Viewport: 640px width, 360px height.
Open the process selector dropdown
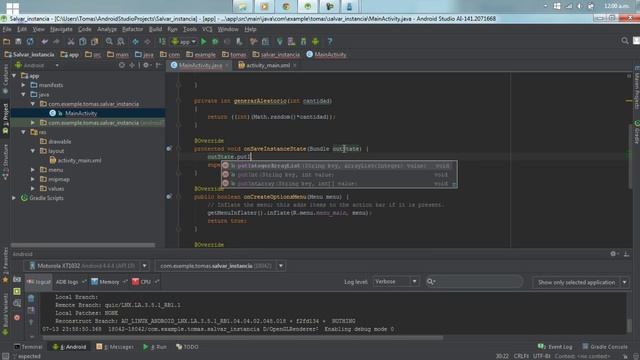(281, 266)
